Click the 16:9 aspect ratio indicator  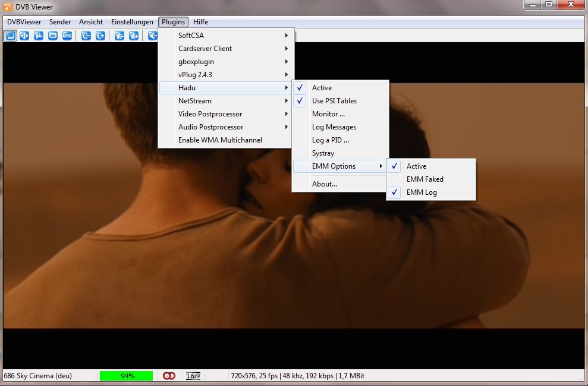[x=193, y=376]
